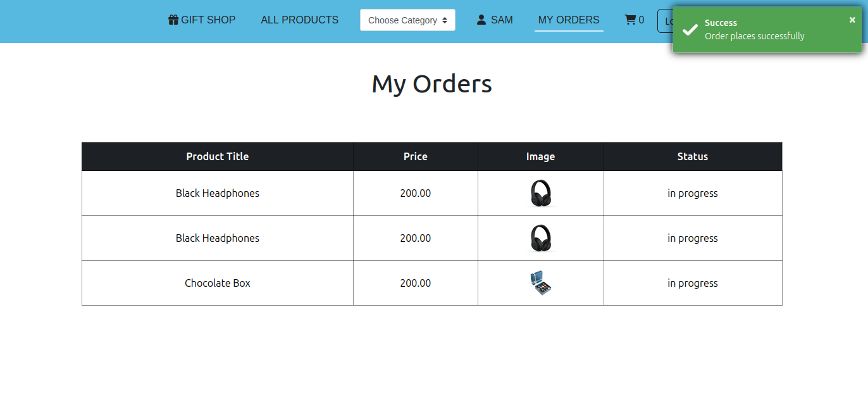Click the Product Title column header
The height and width of the screenshot is (414, 868).
[x=217, y=156]
